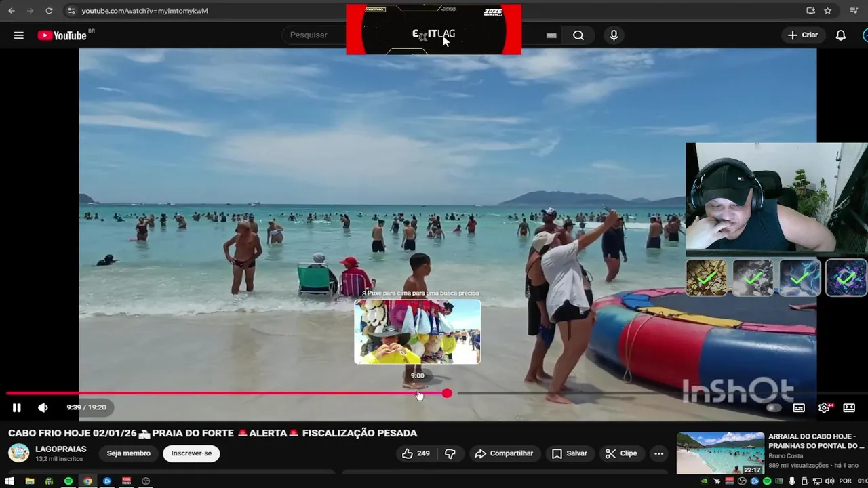Click the third lightning checkmarked tile

click(x=800, y=278)
